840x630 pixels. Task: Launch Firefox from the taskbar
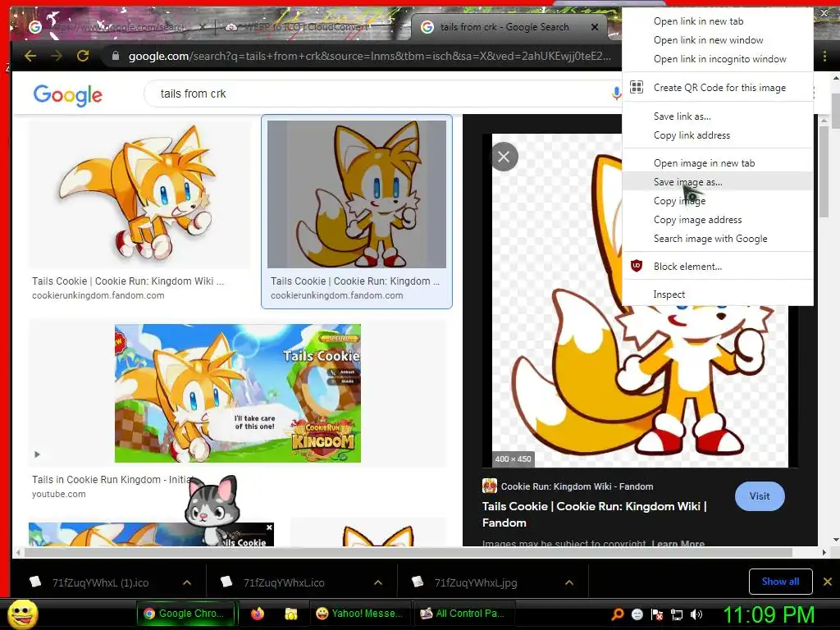coord(258,614)
